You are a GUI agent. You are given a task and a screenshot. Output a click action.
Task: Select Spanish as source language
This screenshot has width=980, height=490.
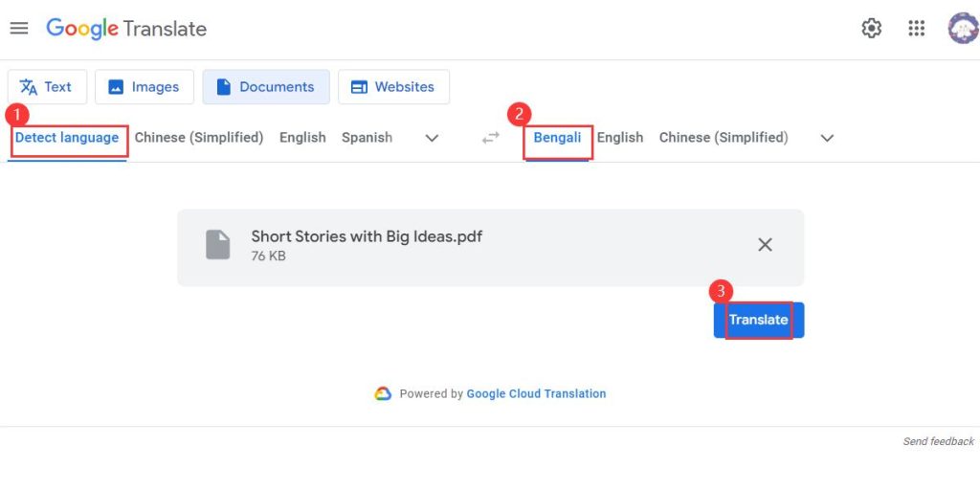coord(367,138)
